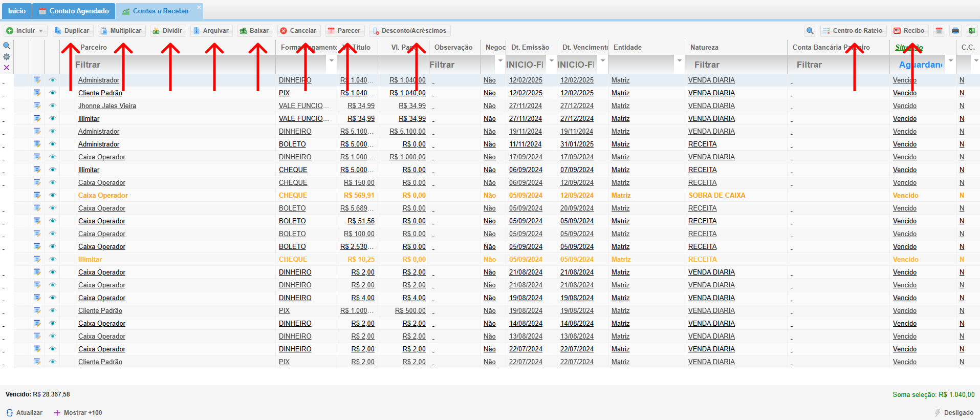Toggle the eye icon on the Jhonne Jales Vieira row
The image size is (980, 420).
[52, 106]
